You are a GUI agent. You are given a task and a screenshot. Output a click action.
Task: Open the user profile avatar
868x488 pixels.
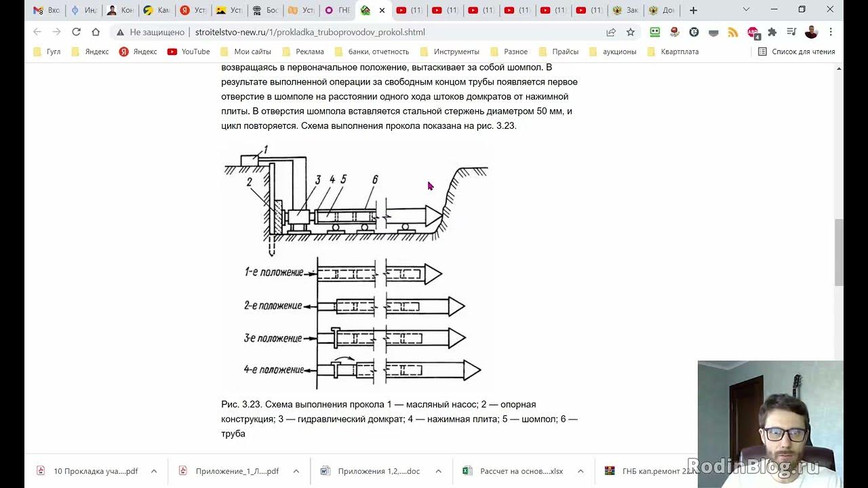pos(811,32)
